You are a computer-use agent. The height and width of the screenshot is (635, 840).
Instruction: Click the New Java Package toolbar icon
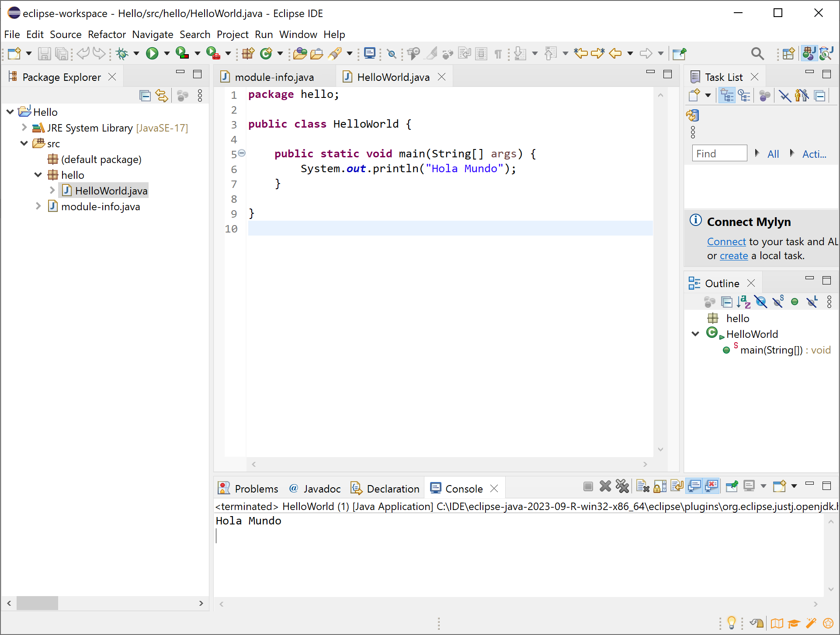(248, 53)
